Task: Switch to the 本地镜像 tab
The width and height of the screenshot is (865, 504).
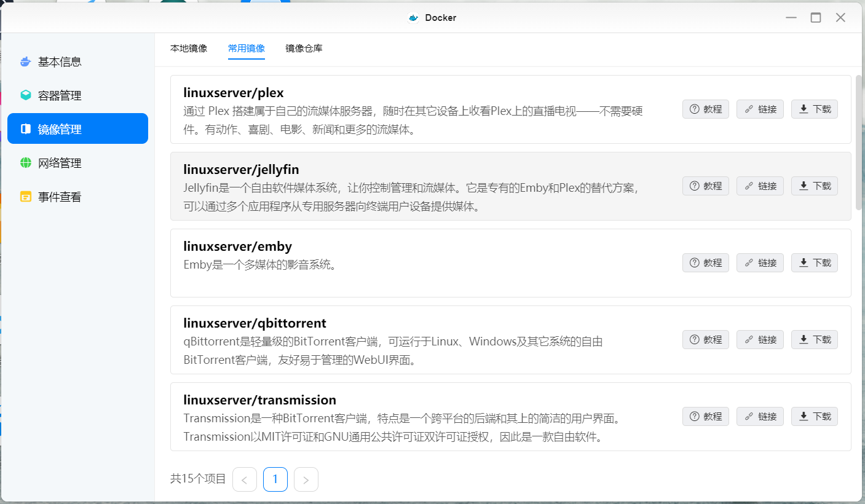Action: click(189, 48)
